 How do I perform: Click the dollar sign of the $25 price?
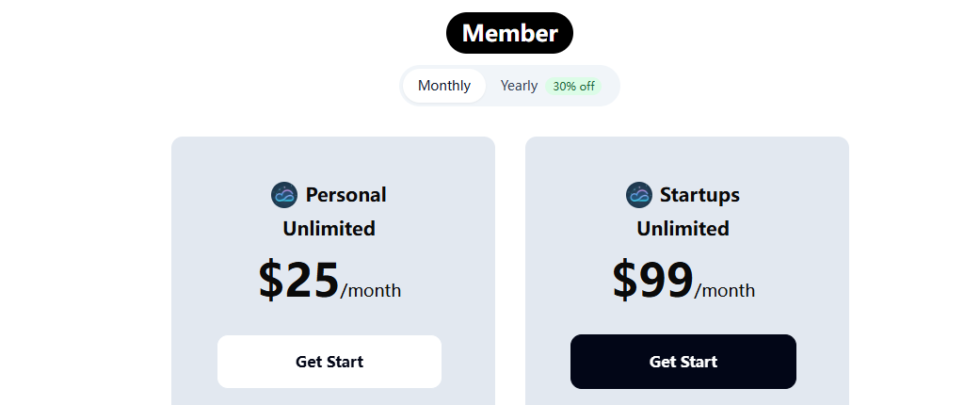coord(270,280)
